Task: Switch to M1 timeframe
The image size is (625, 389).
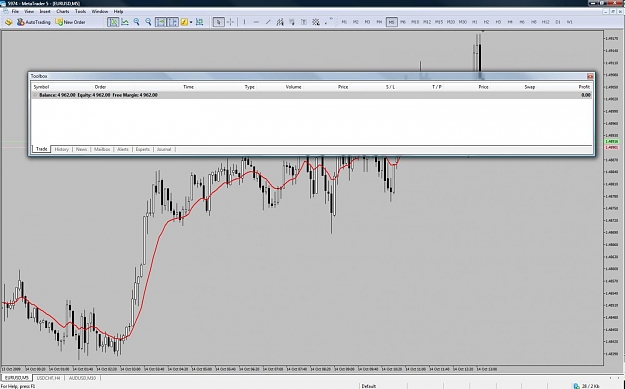Action: tap(344, 22)
